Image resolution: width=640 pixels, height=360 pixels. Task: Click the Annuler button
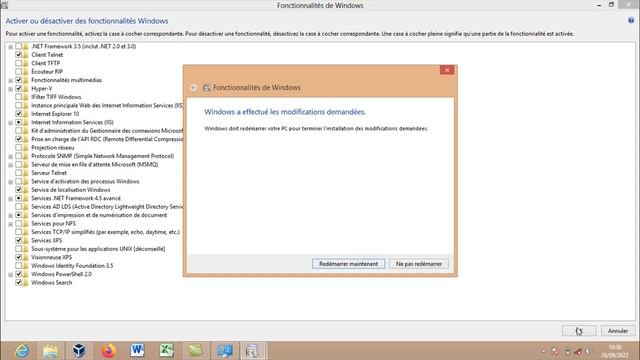point(618,331)
